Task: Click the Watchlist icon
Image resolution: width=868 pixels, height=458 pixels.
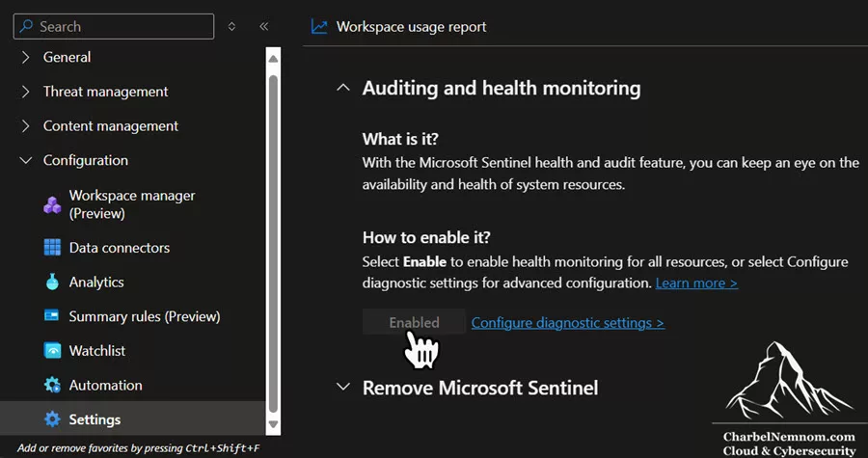Action: pos(53,351)
